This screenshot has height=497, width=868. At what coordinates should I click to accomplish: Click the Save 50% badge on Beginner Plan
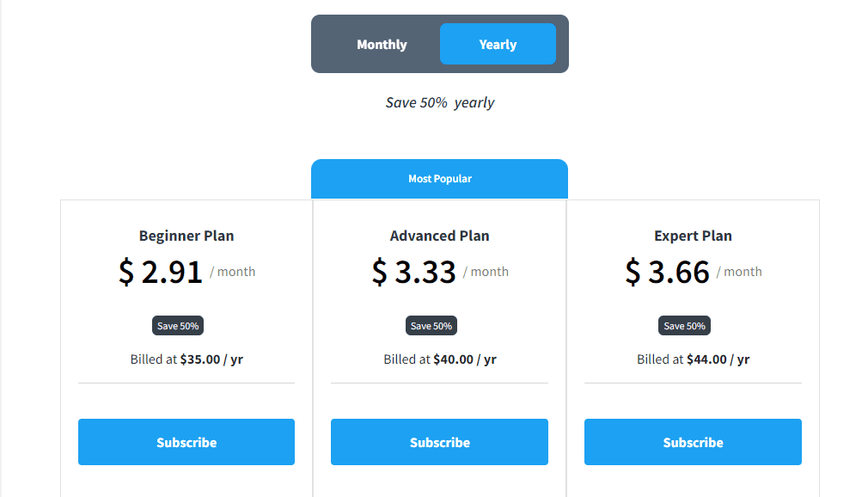[178, 326]
